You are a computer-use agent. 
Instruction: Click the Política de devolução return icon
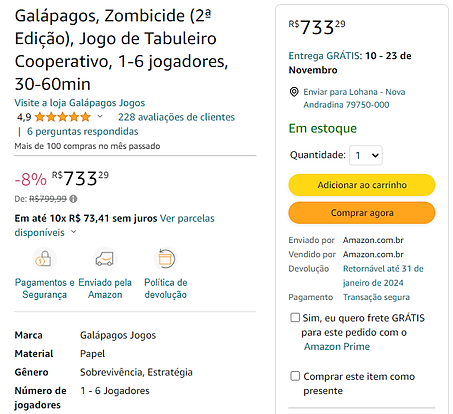(x=166, y=259)
